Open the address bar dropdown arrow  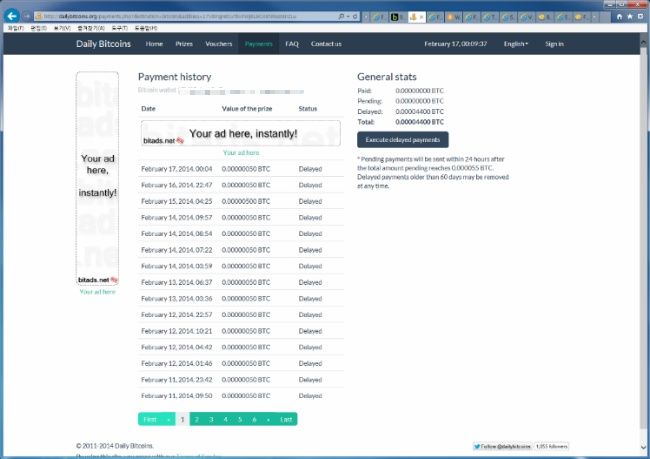[x=348, y=16]
